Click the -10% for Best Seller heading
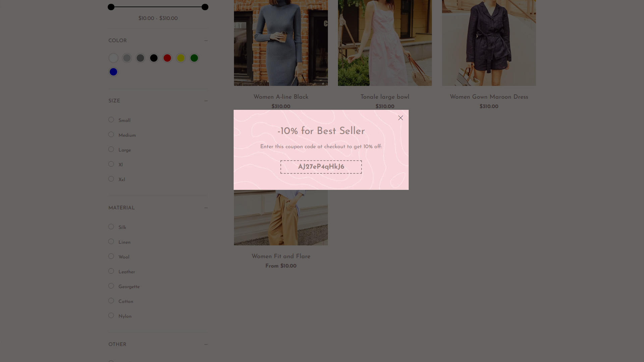This screenshot has width=644, height=362. pos(321,131)
